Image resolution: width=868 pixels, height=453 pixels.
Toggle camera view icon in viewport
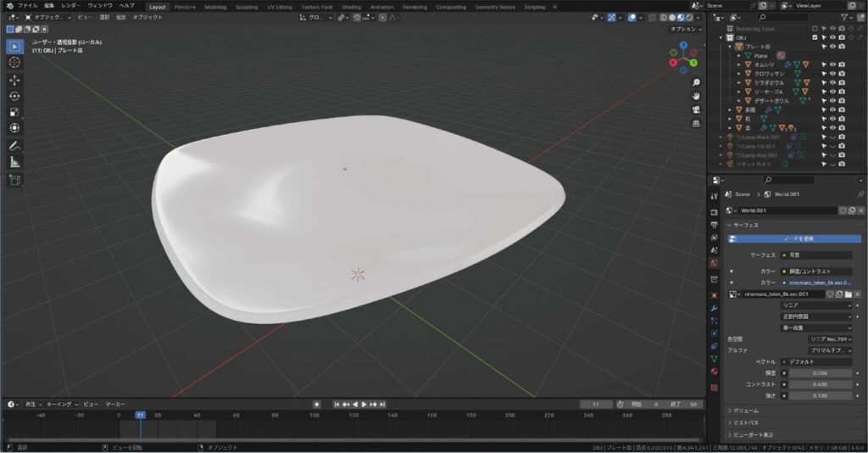click(x=696, y=109)
